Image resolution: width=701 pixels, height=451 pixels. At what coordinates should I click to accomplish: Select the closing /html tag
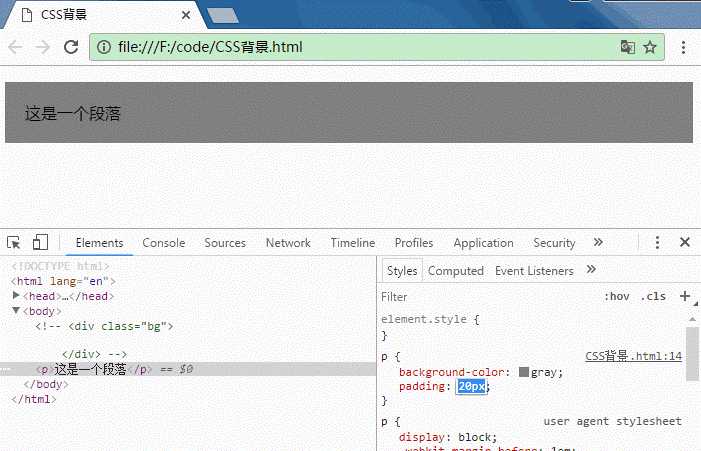34,399
